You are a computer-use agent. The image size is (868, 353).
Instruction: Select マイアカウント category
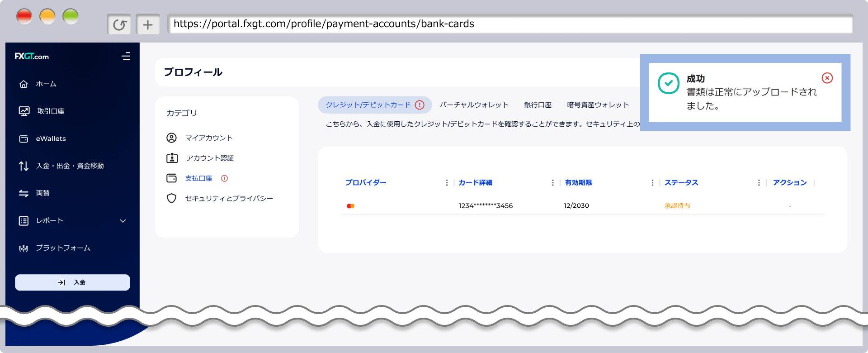[x=208, y=138]
